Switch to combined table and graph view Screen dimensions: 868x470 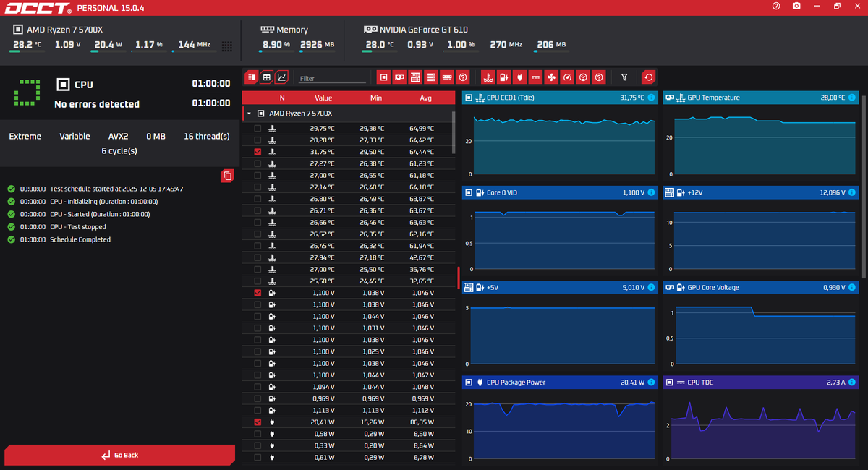[252, 77]
